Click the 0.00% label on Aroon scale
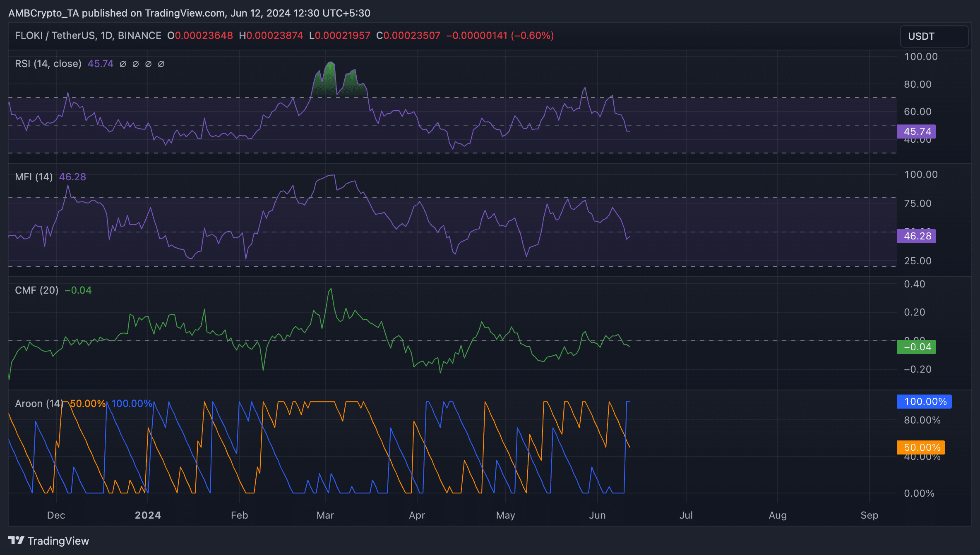The width and height of the screenshot is (980, 555). (x=919, y=493)
